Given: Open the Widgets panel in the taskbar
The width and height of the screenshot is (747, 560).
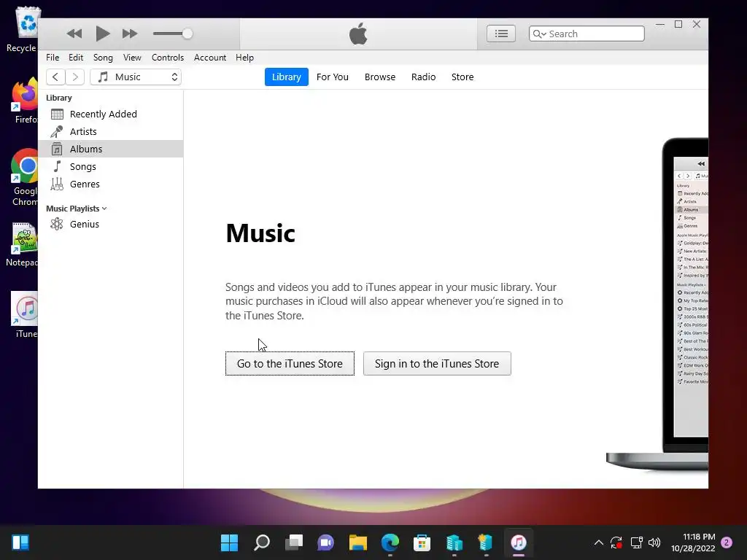Looking at the screenshot, I should 20,542.
